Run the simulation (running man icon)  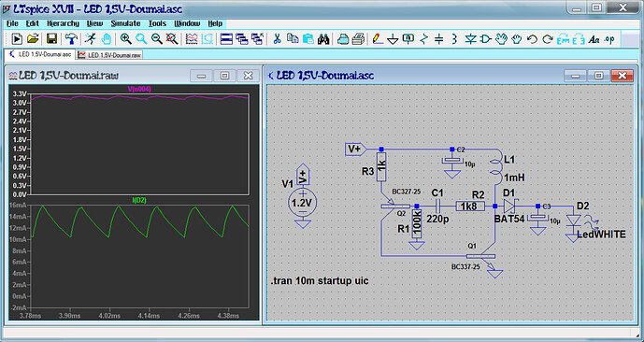[90, 39]
